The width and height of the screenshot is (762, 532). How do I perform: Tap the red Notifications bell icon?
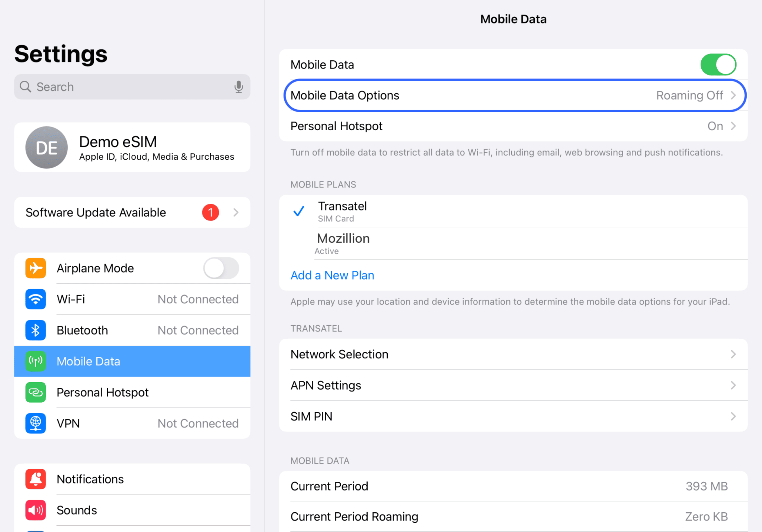tap(36, 479)
